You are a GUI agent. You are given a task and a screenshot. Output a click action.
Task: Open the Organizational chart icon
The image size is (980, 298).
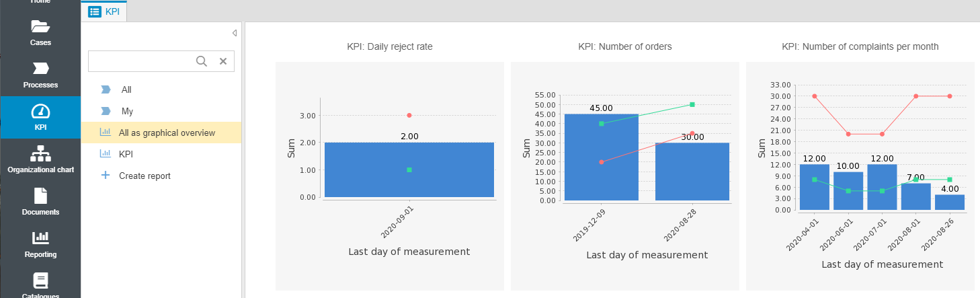click(40, 154)
